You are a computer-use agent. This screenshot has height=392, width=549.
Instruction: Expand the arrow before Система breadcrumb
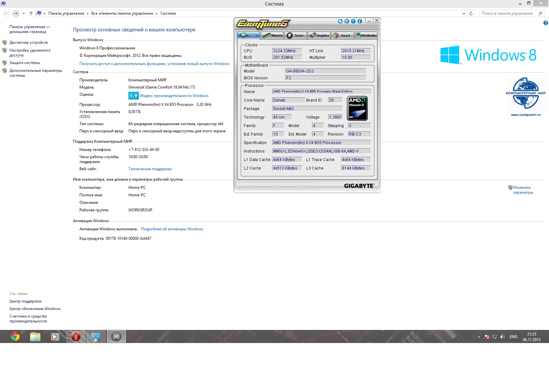pos(157,13)
